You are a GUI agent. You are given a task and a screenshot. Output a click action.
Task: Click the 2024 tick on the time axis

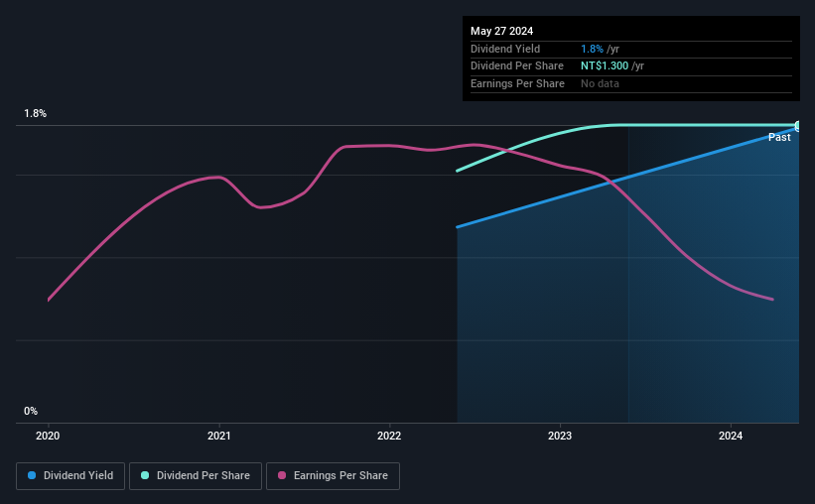point(731,436)
